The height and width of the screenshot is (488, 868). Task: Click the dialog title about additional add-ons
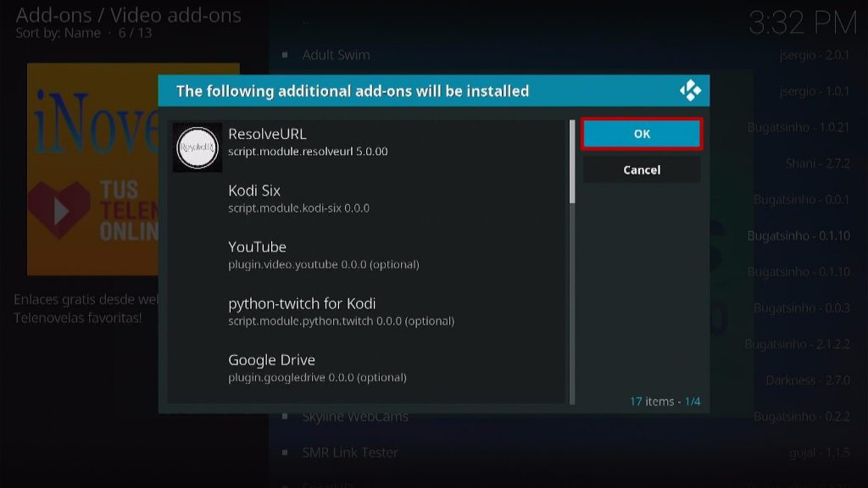point(353,91)
